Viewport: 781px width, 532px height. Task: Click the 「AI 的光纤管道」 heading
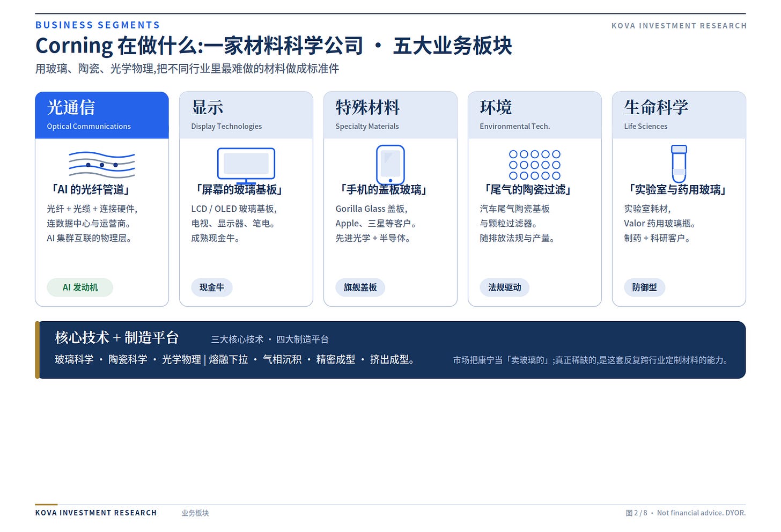pos(90,189)
